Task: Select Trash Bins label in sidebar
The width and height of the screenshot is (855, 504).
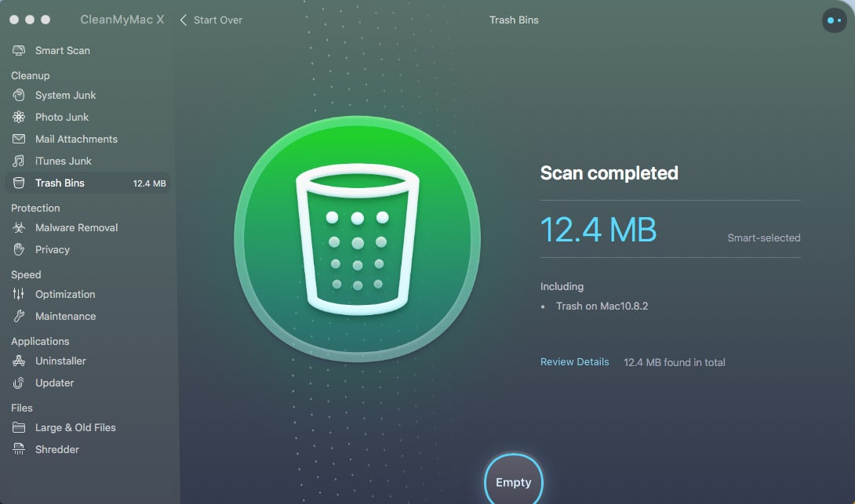Action: [x=60, y=183]
